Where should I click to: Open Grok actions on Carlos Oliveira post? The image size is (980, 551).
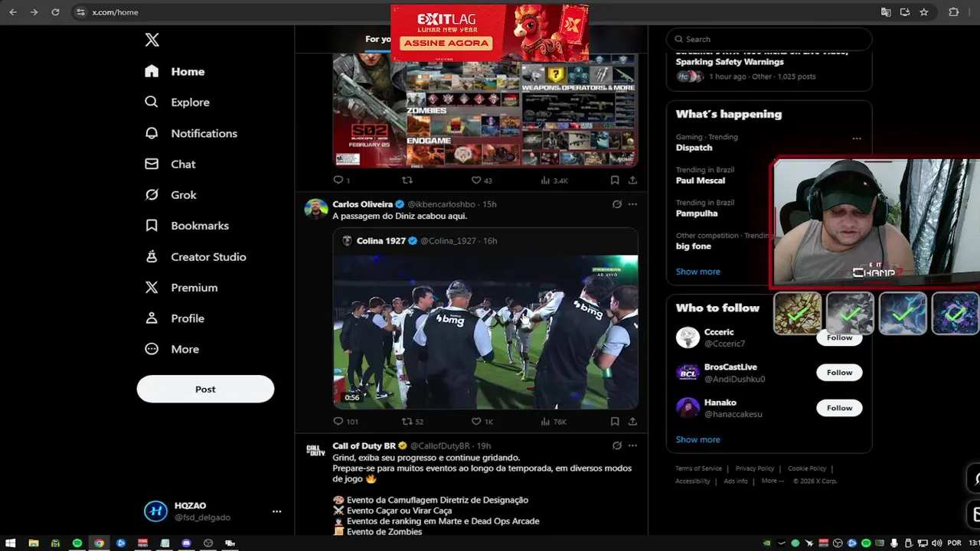click(617, 204)
